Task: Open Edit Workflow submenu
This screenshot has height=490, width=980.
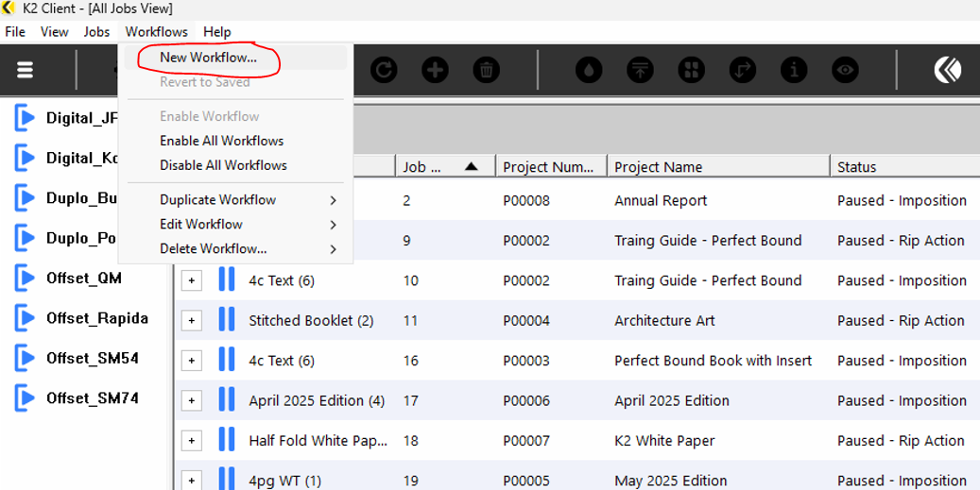Action: click(x=235, y=224)
